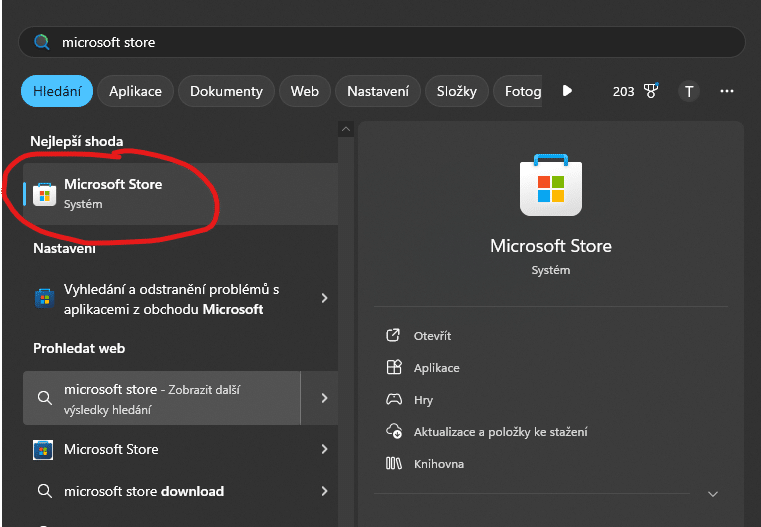Image resolution: width=761 pixels, height=527 pixels.
Task: Switch to the Aplikace filter tab
Action: (x=135, y=91)
